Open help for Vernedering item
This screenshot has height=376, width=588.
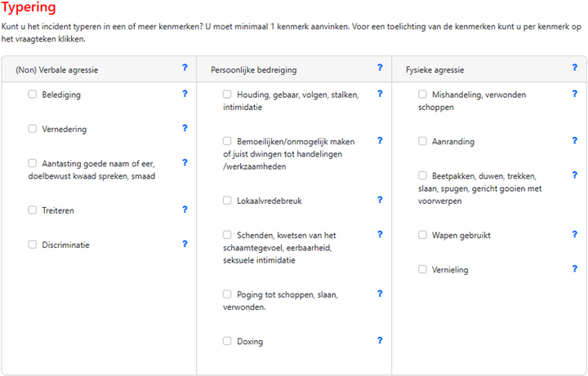tap(185, 128)
